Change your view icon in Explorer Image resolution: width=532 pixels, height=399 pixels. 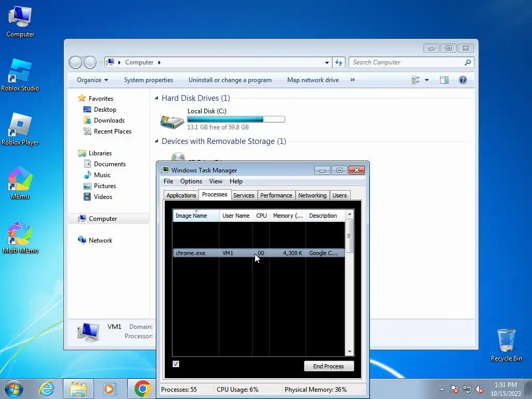click(x=416, y=80)
